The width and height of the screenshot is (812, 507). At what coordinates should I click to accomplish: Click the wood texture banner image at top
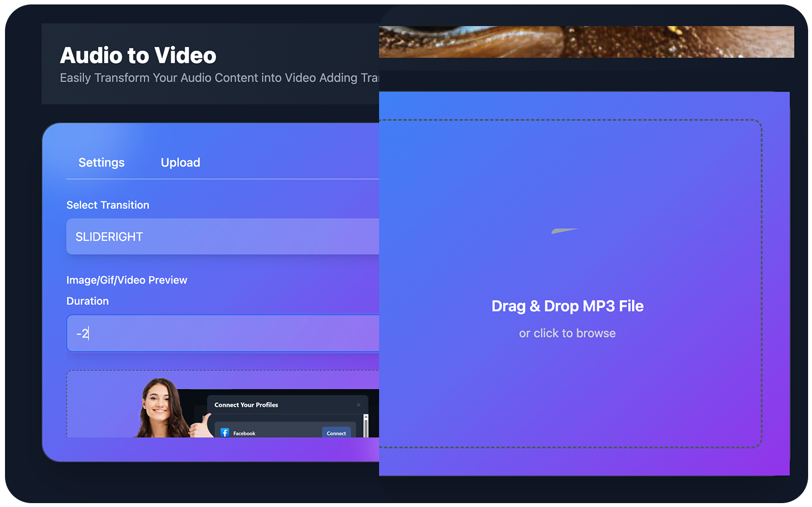pos(586,42)
